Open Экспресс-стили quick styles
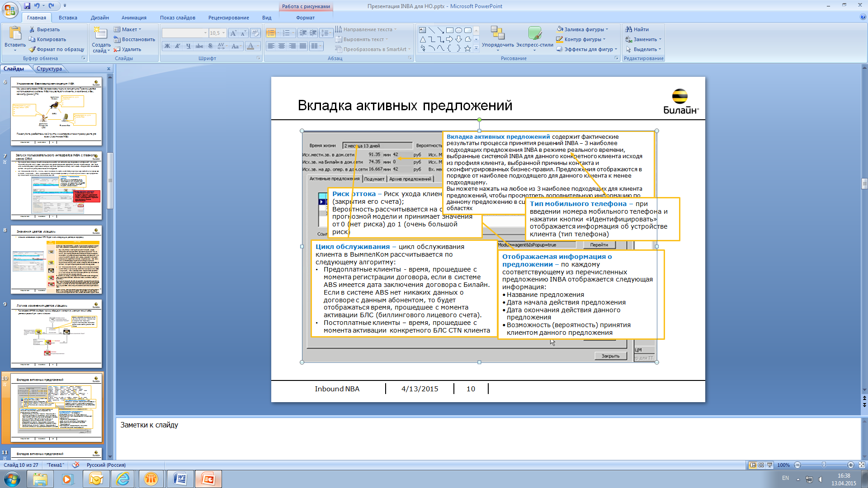The width and height of the screenshot is (868, 488). (535, 38)
